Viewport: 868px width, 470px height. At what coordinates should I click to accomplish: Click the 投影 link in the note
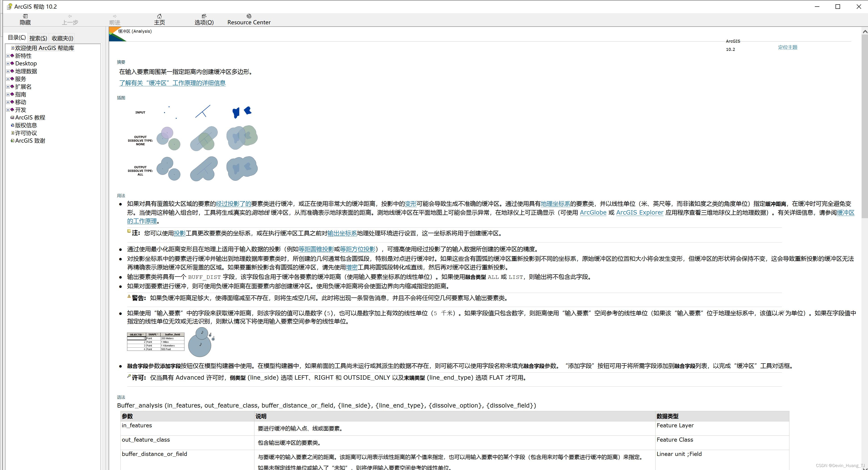click(x=180, y=233)
